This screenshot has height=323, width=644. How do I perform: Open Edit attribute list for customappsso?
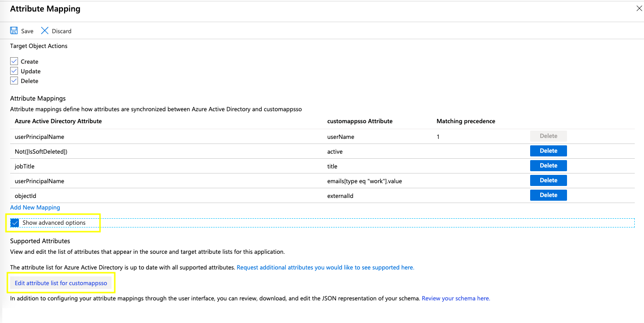[61, 283]
